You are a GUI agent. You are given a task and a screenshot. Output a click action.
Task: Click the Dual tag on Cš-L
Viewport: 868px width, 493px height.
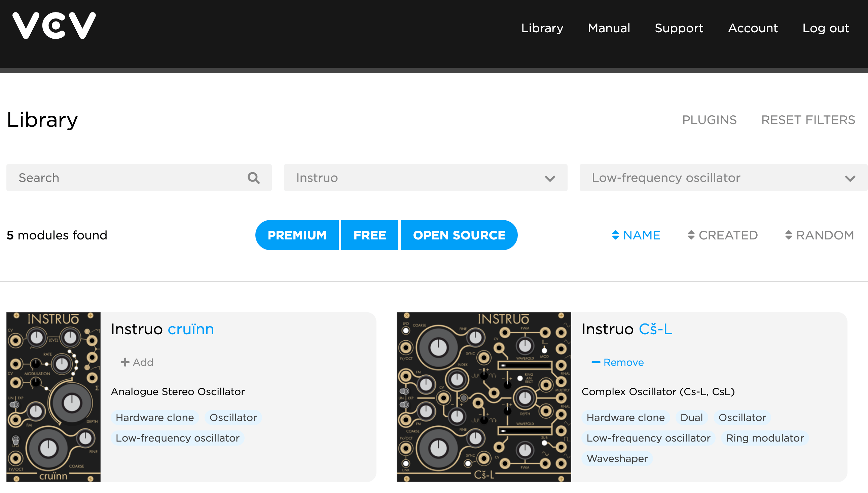coord(692,417)
